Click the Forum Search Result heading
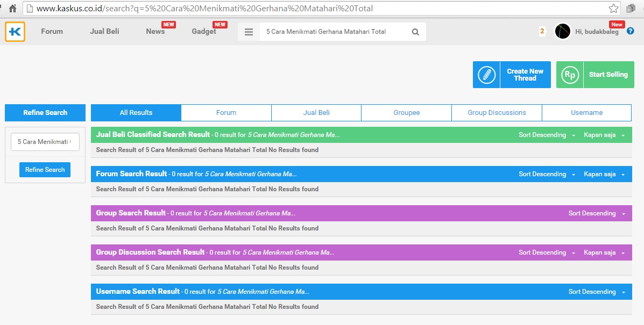Viewport: 644px width, 325px height. 131,174
